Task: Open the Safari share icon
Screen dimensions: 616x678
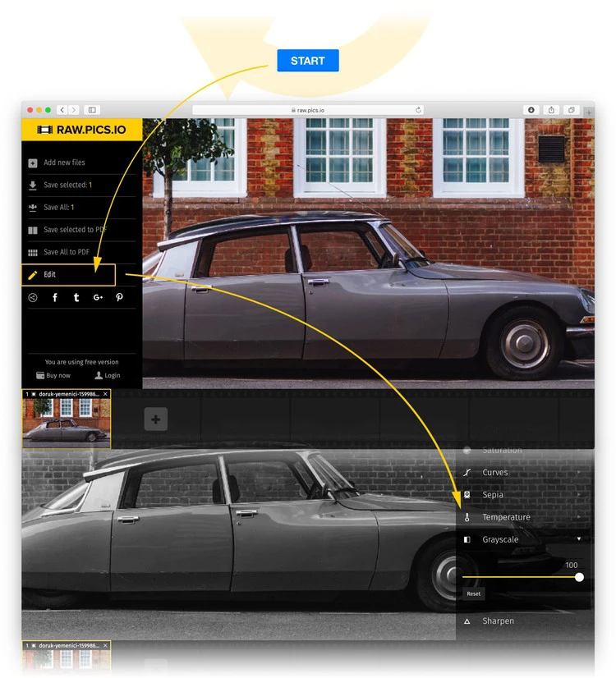Action: (551, 110)
